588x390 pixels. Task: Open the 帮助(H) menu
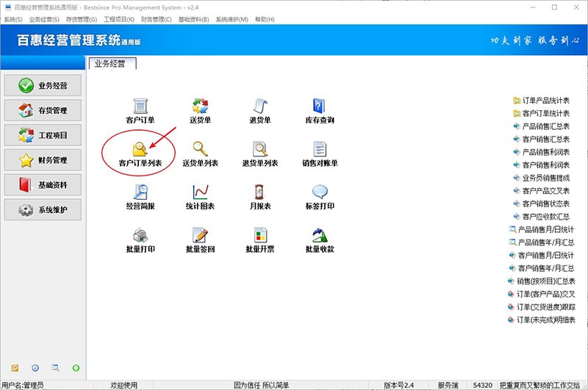click(x=265, y=19)
